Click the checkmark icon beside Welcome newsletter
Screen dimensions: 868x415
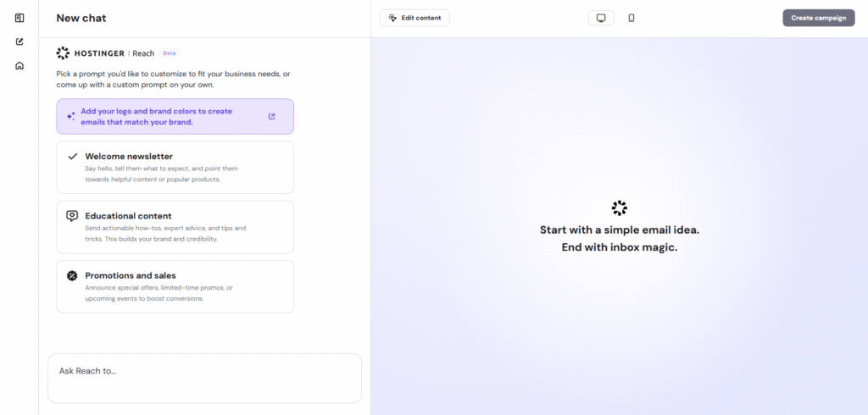(x=72, y=157)
